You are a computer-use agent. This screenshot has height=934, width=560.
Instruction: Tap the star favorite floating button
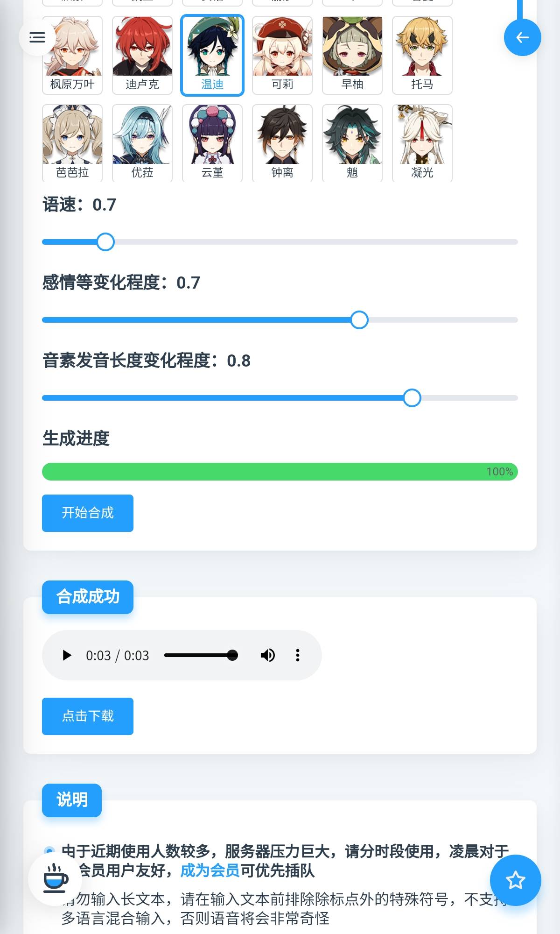coord(515,880)
